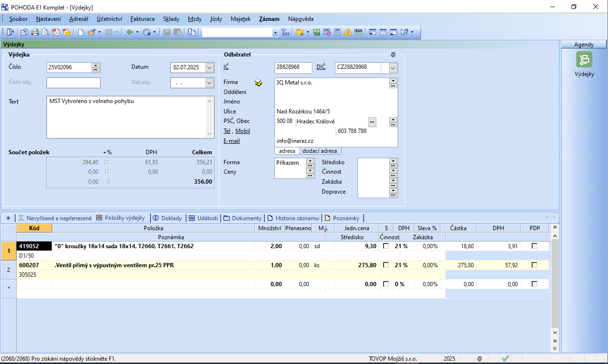Click the filter funnel icon in the toolbar
This screenshot has height=364, width=608.
tap(285, 32)
